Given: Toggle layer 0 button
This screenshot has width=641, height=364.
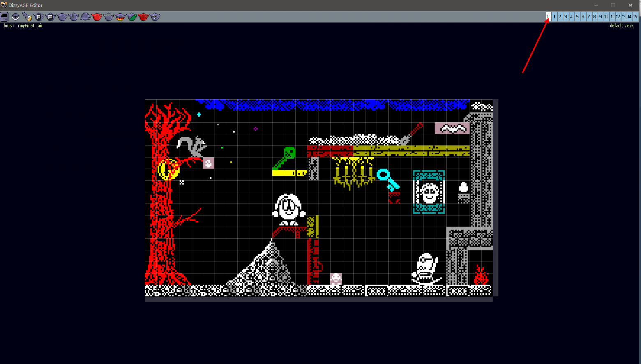Looking at the screenshot, I should [548, 16].
